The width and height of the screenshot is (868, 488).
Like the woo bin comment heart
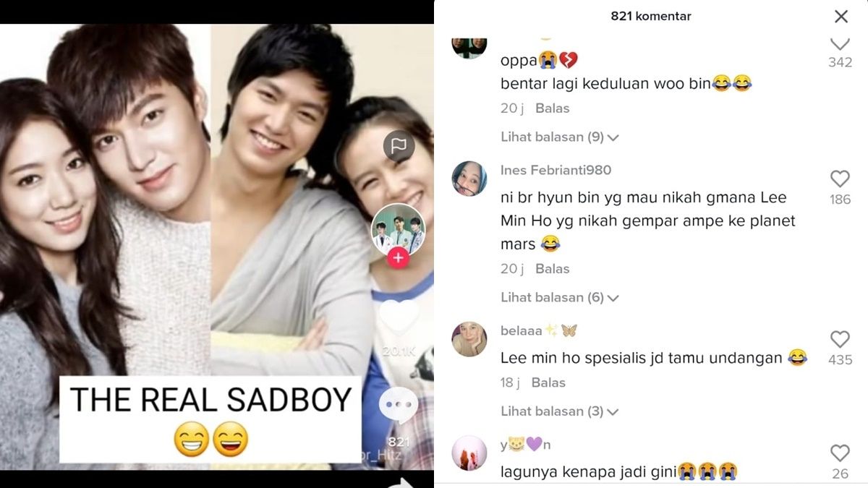[x=840, y=43]
